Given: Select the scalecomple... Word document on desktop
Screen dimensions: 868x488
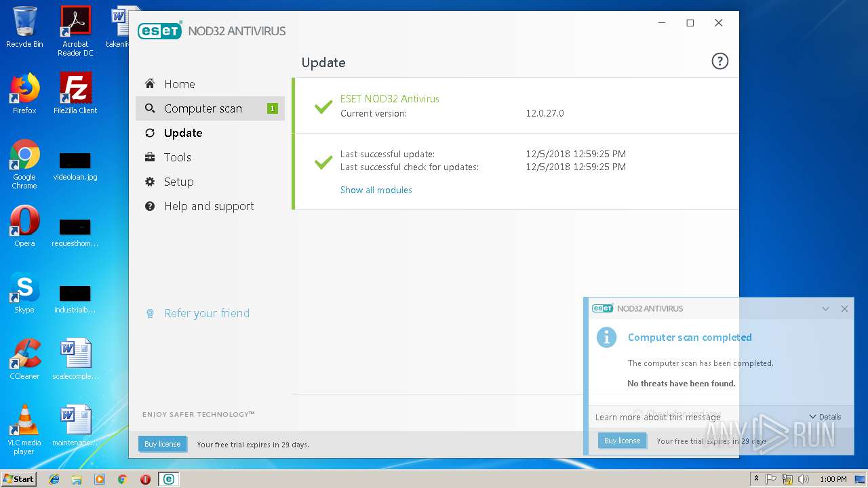Looking at the screenshot, I should [x=75, y=359].
